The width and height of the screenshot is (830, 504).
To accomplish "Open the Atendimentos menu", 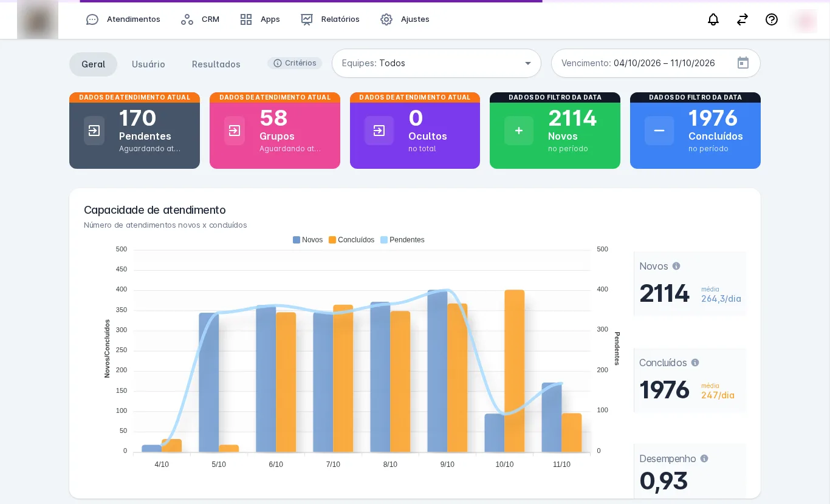I will pyautogui.click(x=123, y=19).
